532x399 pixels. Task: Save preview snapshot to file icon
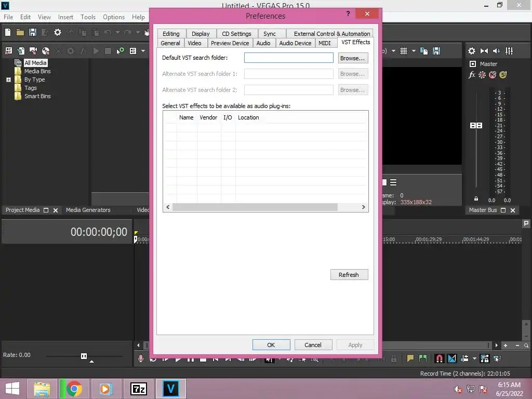click(436, 51)
